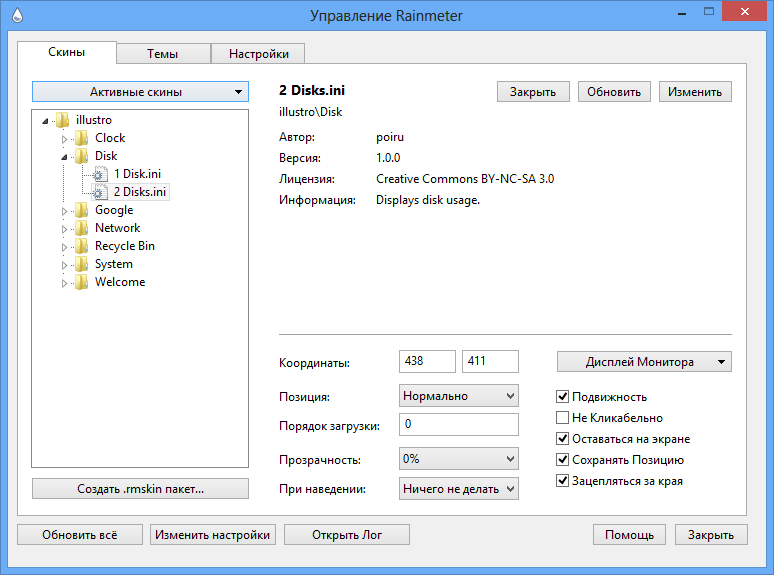Select the 1 Disk.ini tree item
The height and width of the screenshot is (575, 774).
click(x=137, y=174)
